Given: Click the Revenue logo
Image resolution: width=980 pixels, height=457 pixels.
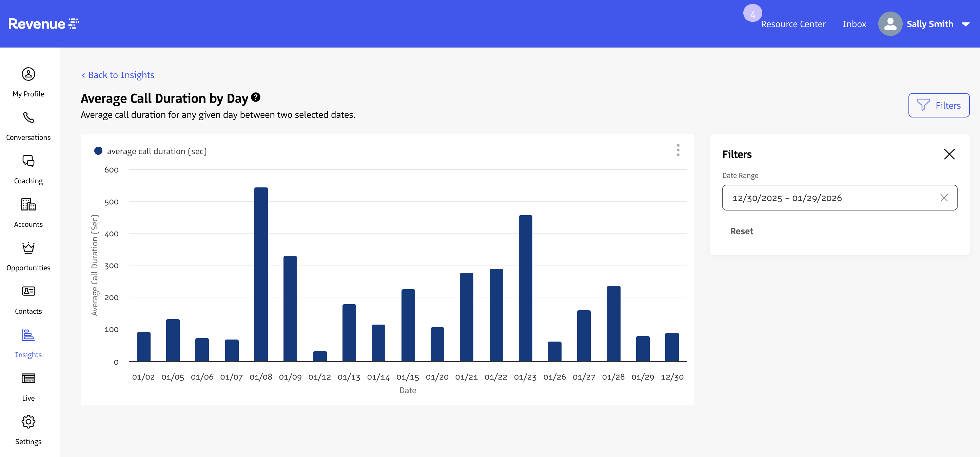Looking at the screenshot, I should click(43, 23).
